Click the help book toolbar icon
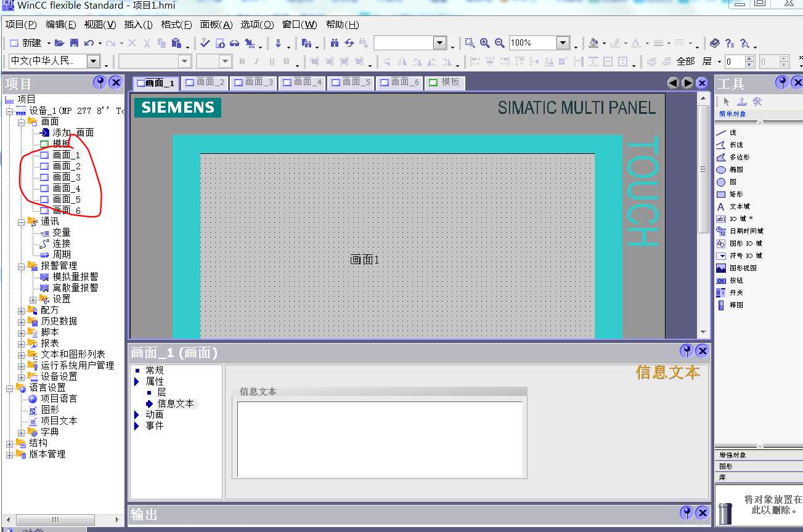This screenshot has height=532, width=803. [714, 43]
